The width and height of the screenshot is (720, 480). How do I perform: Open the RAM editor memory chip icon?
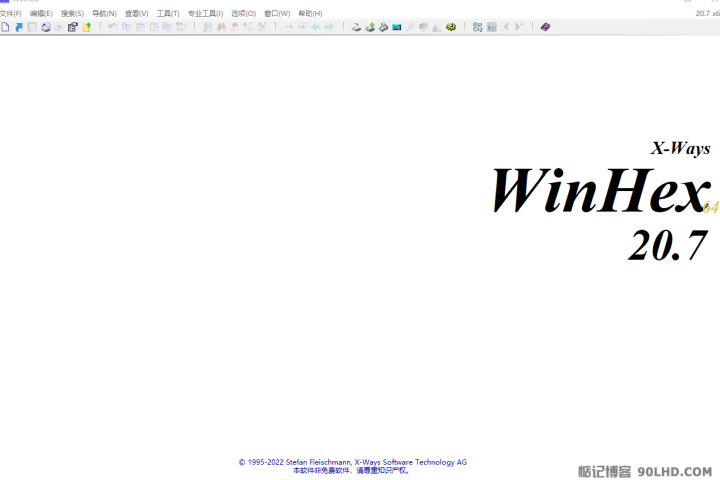(397, 27)
